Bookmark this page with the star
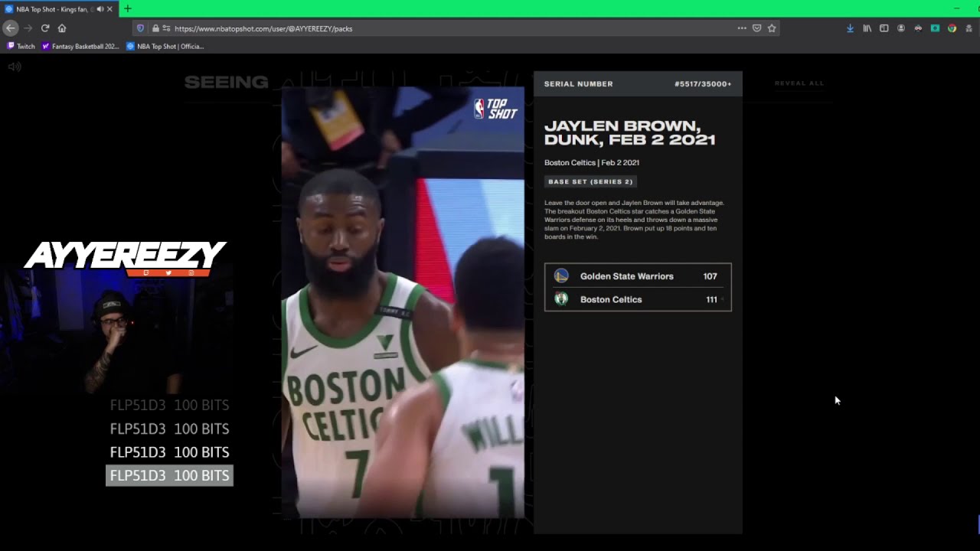 click(x=772, y=28)
